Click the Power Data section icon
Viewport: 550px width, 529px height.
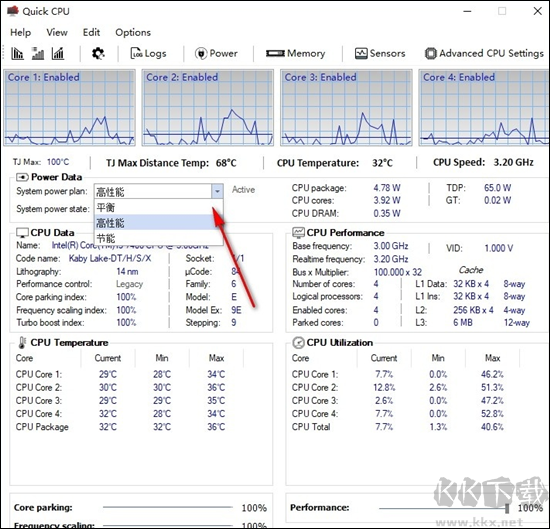coord(22,177)
